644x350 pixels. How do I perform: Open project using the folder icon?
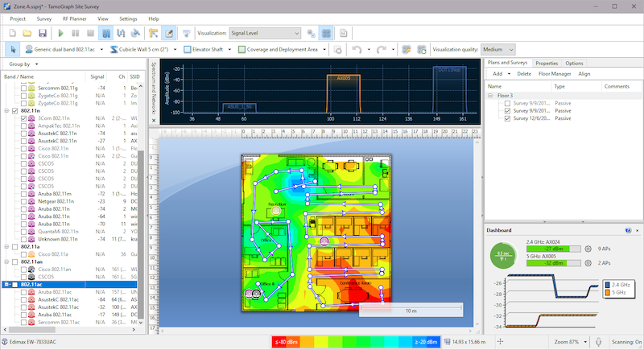[27, 33]
